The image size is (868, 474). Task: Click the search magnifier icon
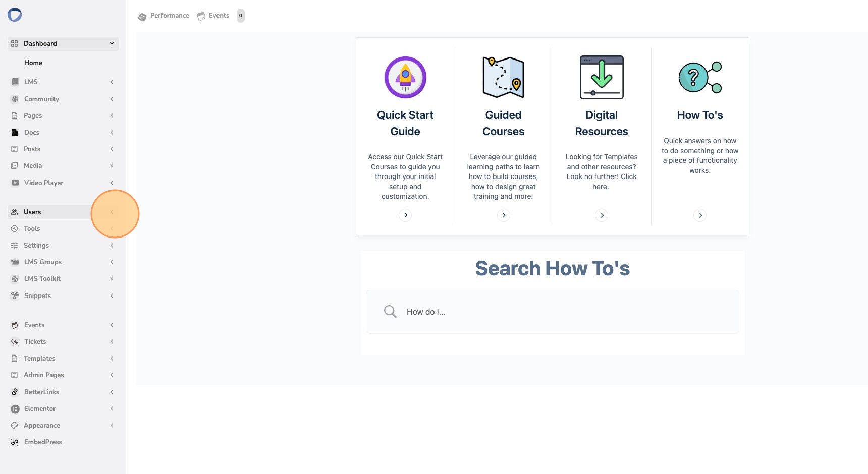[390, 311]
